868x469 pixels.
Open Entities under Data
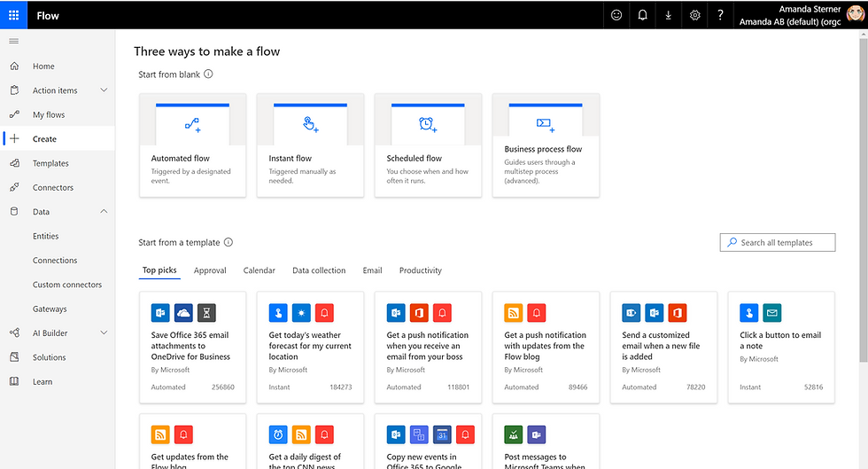(45, 236)
